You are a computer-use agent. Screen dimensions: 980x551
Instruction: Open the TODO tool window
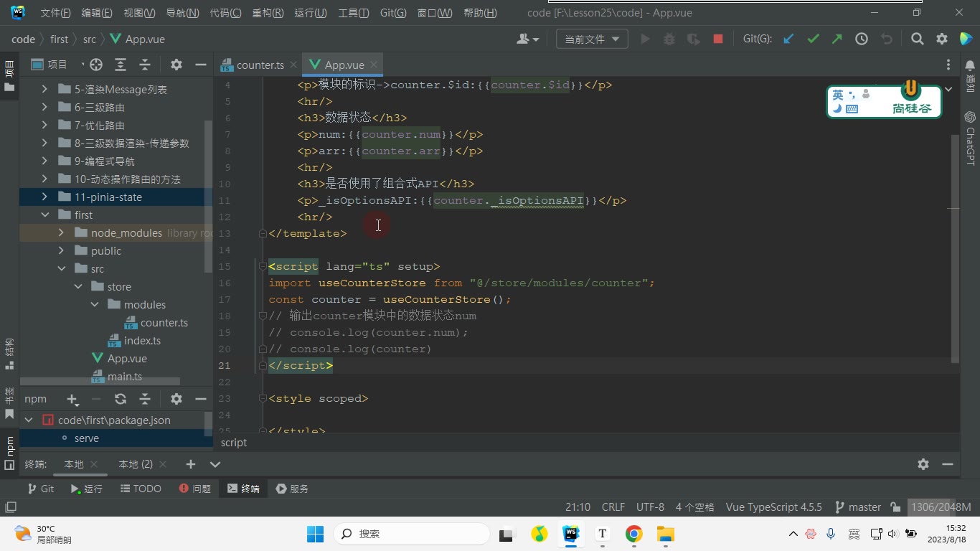coord(141,489)
